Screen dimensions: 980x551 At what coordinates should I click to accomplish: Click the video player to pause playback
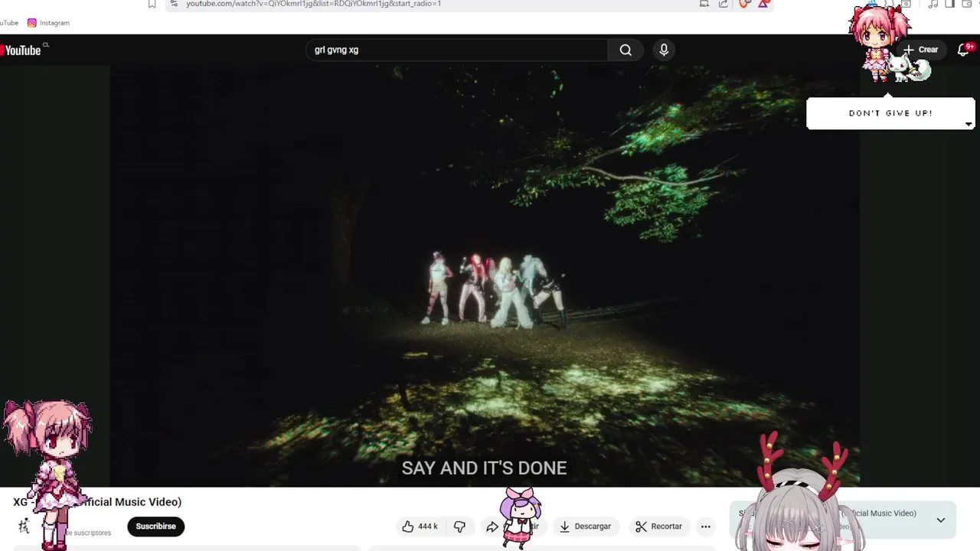(484, 275)
